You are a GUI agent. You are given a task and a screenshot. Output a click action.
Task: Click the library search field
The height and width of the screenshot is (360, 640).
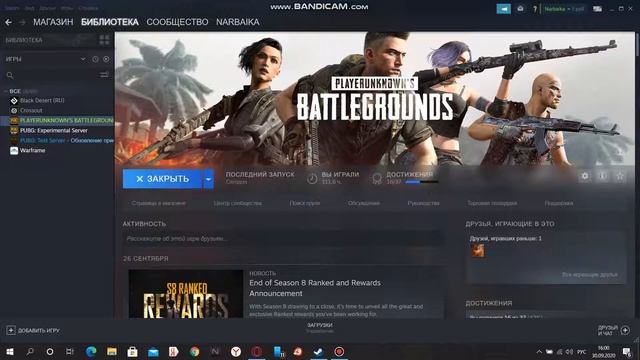point(53,75)
